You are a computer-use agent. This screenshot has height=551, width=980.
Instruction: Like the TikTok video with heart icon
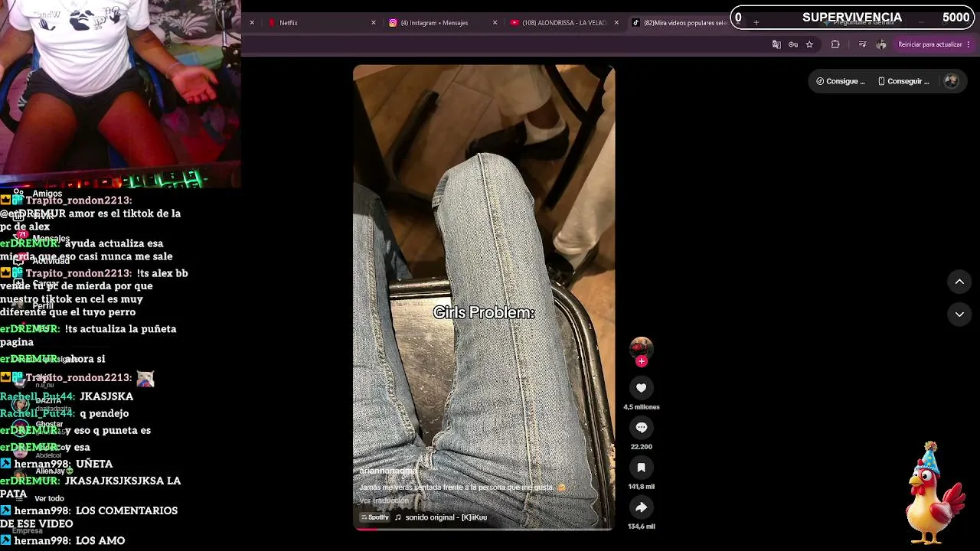coord(642,388)
